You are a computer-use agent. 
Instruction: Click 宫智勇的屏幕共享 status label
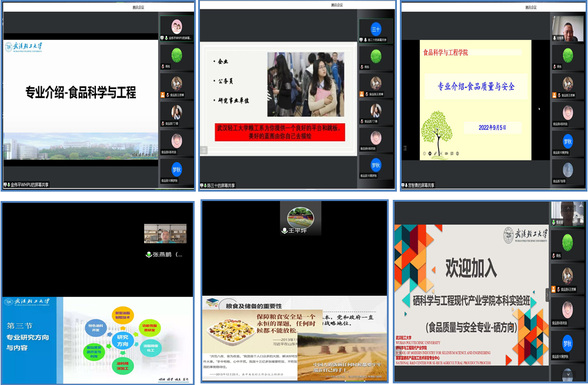tap(421, 185)
